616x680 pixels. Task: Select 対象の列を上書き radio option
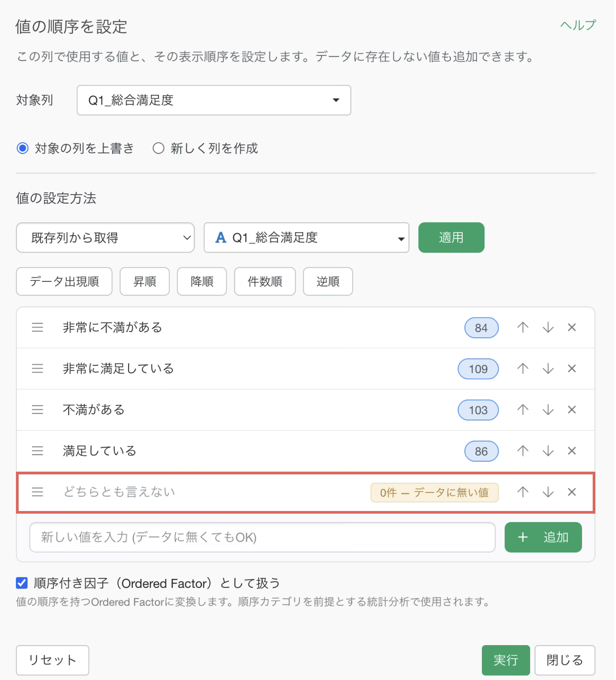tap(23, 148)
